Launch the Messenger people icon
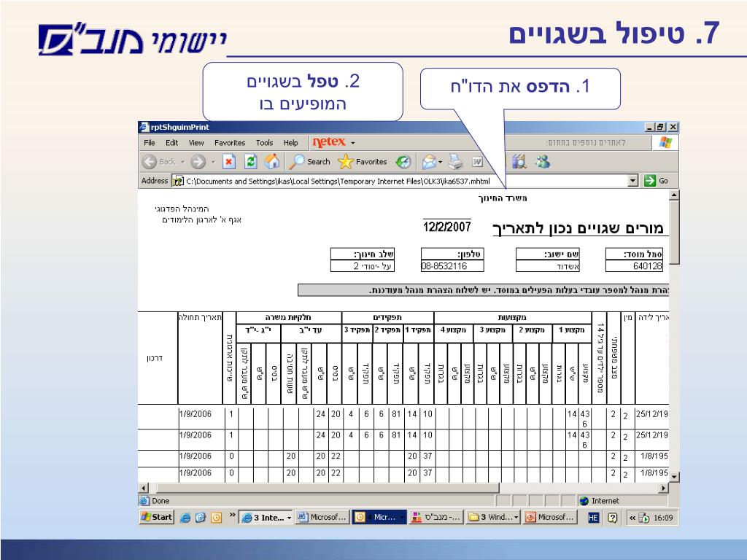The image size is (747, 560). coord(542,162)
